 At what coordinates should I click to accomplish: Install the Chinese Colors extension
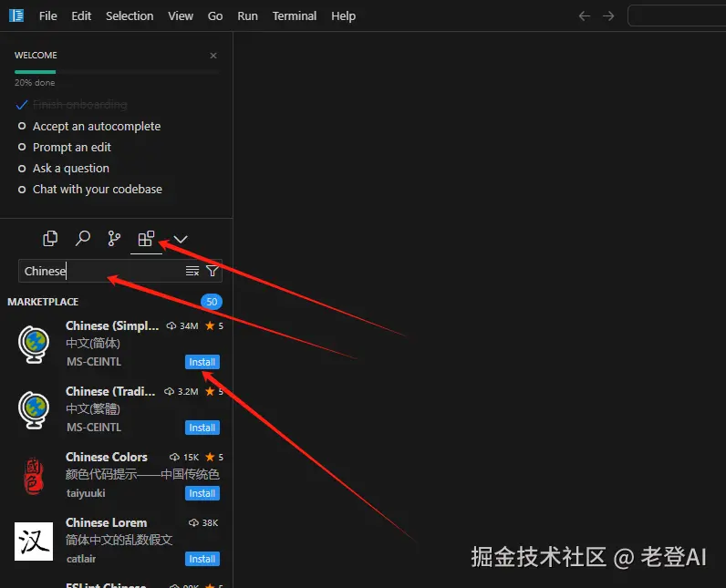(x=202, y=493)
